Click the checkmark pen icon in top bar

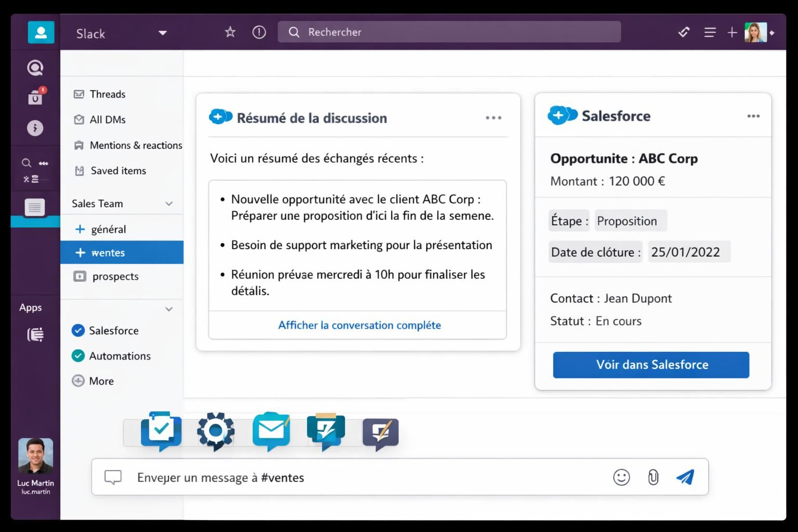coord(684,32)
